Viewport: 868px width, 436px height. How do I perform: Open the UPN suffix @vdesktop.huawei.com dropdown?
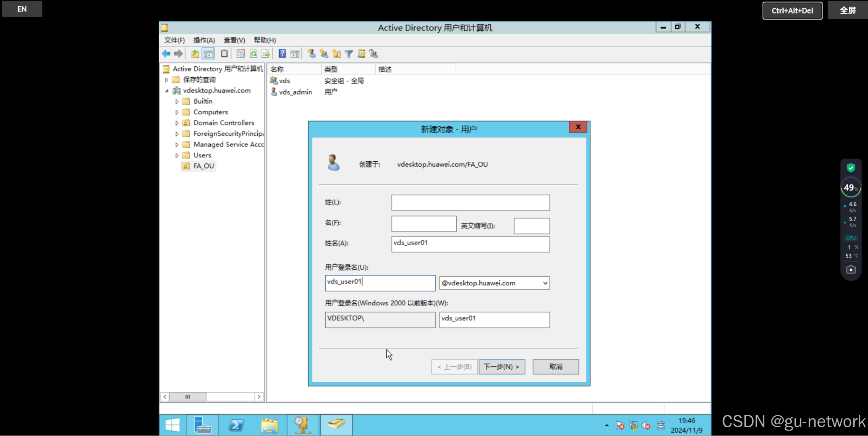click(x=545, y=283)
